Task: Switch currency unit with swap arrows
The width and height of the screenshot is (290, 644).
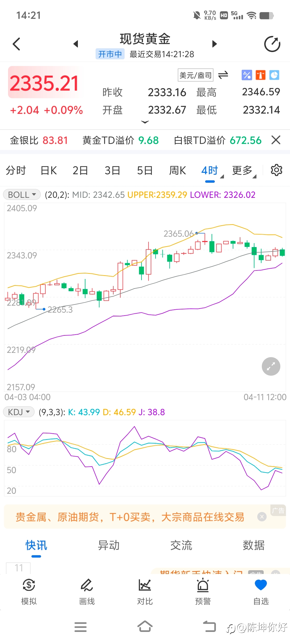Action: pyautogui.click(x=223, y=75)
